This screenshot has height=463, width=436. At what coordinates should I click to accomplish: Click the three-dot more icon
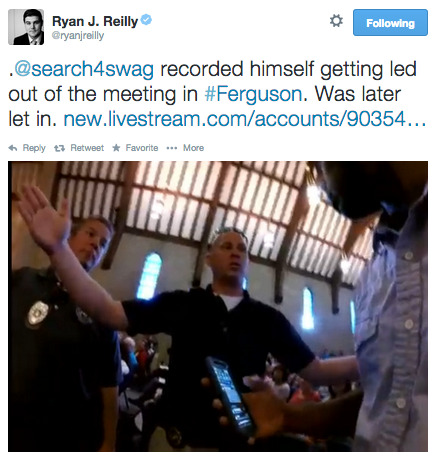pyautogui.click(x=172, y=148)
